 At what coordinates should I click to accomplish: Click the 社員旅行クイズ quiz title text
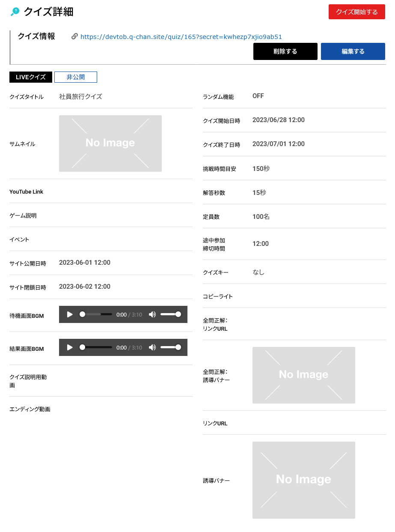tap(80, 97)
